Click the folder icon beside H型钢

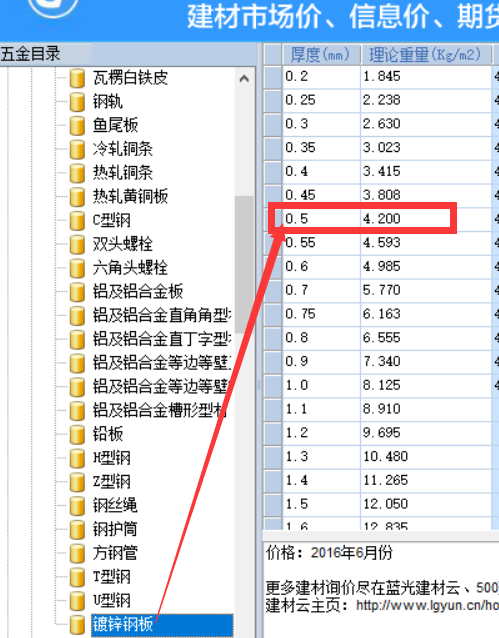coord(77,458)
